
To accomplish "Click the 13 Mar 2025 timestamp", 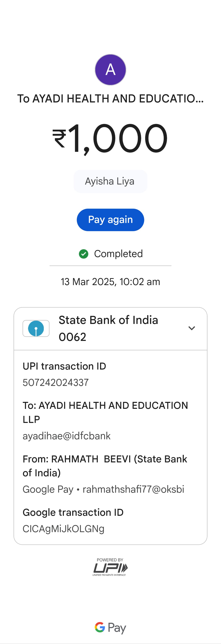I will [x=110, y=282].
